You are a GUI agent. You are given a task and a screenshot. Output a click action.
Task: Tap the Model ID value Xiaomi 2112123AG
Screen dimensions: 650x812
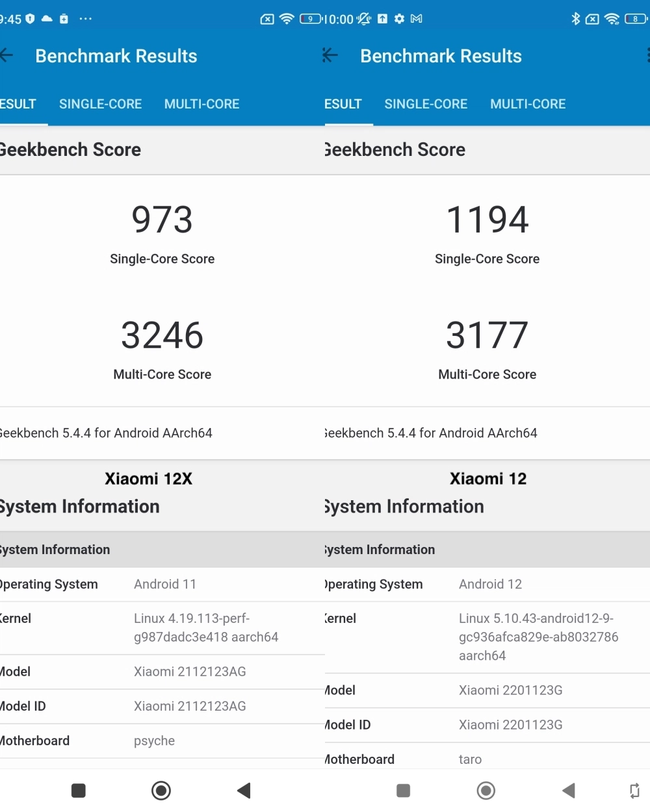[190, 706]
